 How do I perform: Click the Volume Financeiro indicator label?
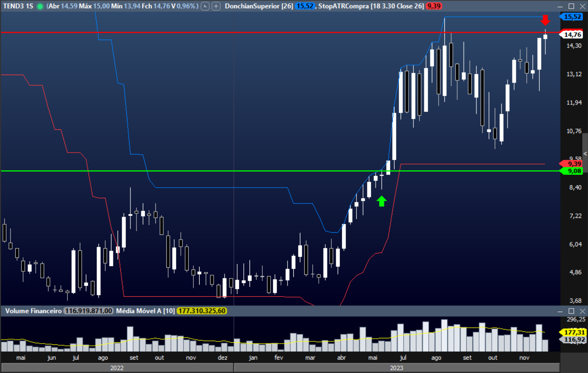[33, 311]
